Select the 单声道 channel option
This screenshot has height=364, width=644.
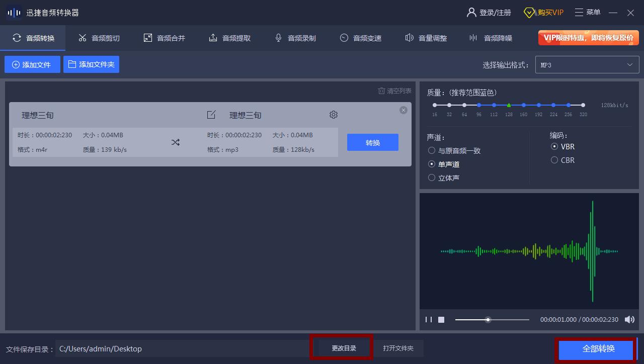tap(431, 164)
